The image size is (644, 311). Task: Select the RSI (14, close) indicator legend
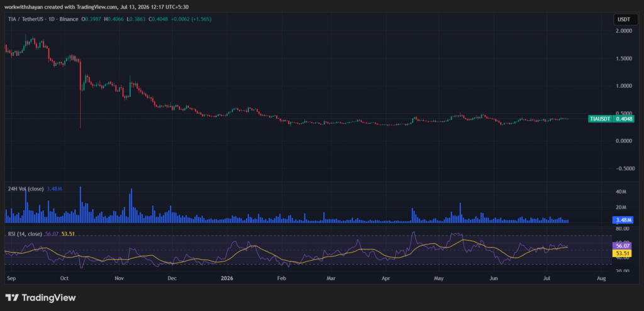pos(25,234)
